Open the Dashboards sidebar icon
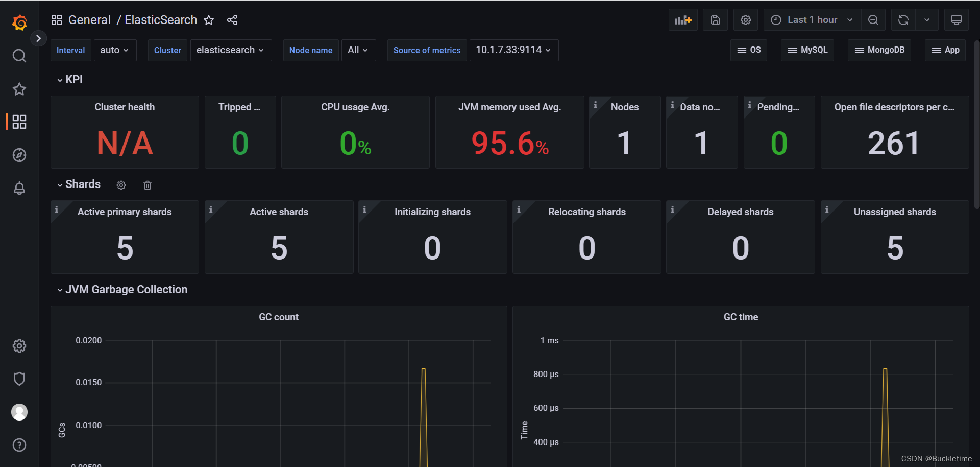The image size is (980, 467). [x=19, y=122]
